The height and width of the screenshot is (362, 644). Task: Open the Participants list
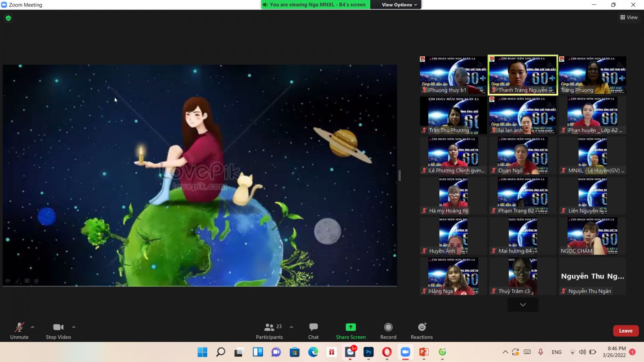(x=269, y=331)
